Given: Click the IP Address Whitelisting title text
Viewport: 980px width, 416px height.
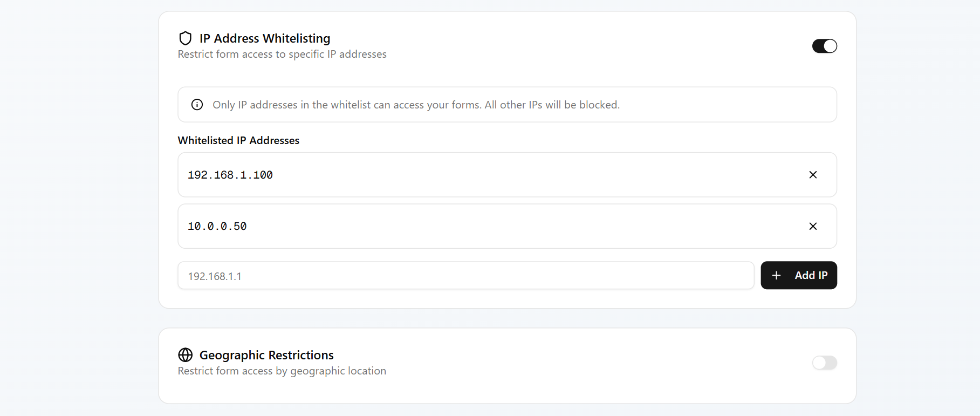Looking at the screenshot, I should point(264,38).
